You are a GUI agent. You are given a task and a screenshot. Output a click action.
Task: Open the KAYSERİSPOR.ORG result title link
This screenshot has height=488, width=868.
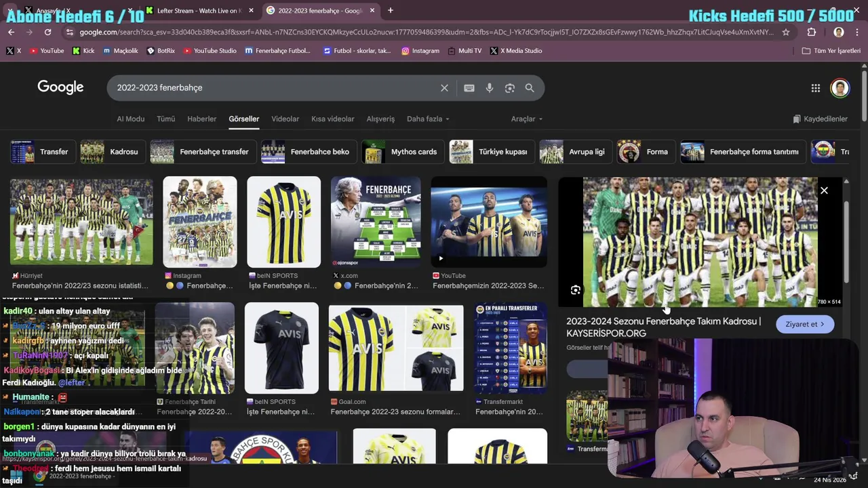coord(663,327)
